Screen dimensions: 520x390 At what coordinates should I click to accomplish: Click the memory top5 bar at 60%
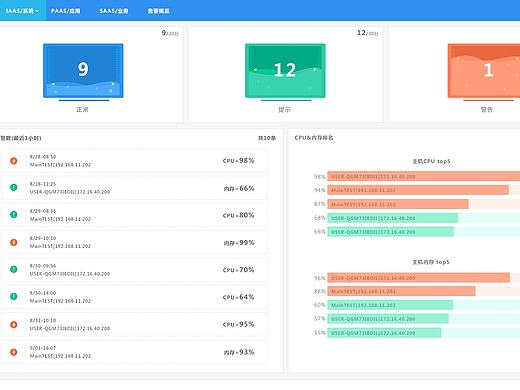[390, 305]
